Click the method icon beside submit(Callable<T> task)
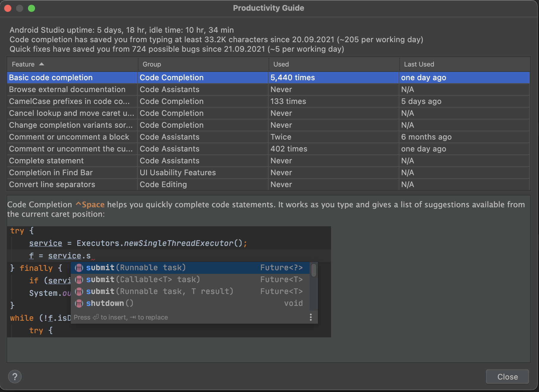 tap(79, 279)
